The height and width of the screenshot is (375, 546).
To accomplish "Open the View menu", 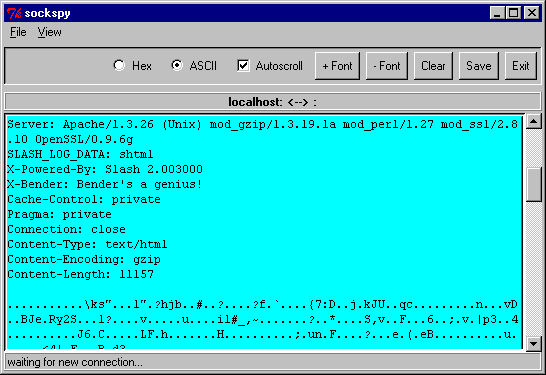I will tap(49, 32).
